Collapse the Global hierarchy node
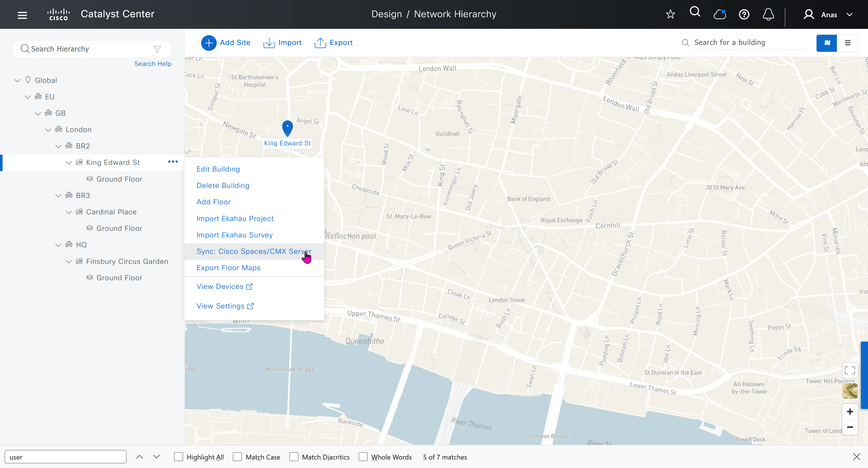 (x=18, y=81)
